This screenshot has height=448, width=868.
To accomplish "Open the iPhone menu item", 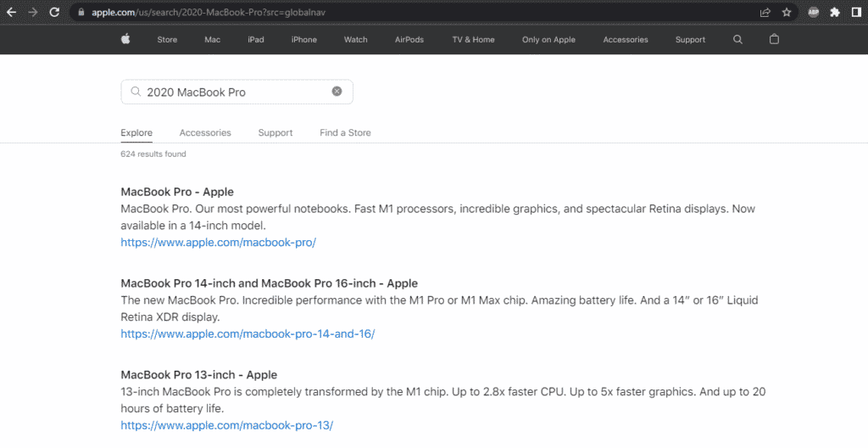I will click(303, 40).
